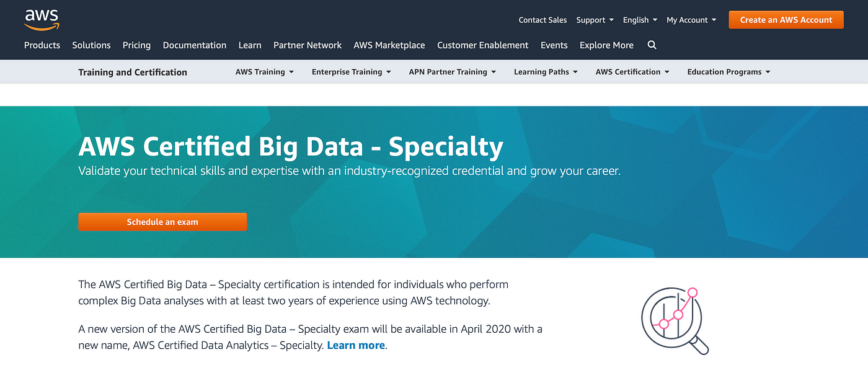Click Schedule an exam button
The width and height of the screenshot is (868, 365).
click(x=162, y=222)
